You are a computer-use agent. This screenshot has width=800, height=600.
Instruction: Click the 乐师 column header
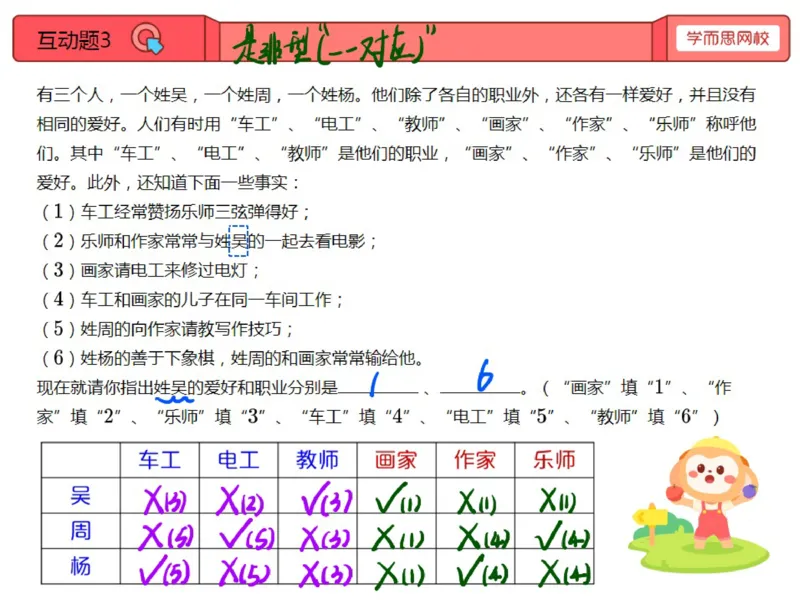tap(555, 460)
